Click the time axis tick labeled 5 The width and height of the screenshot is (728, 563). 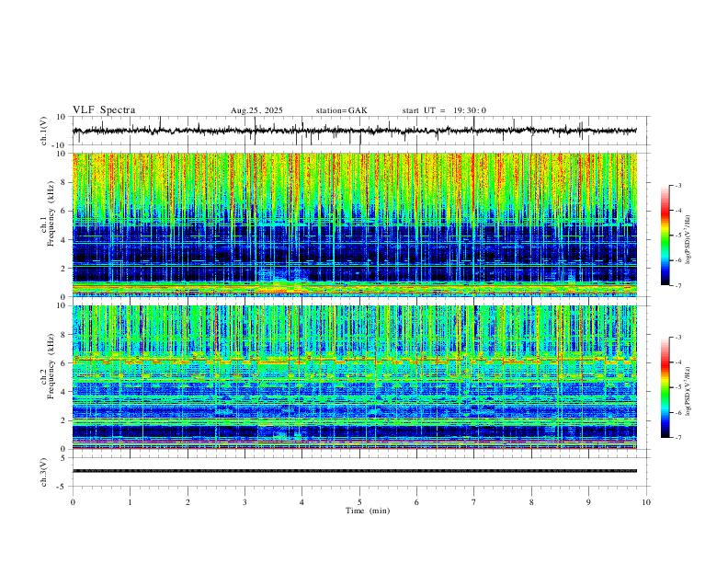[359, 502]
